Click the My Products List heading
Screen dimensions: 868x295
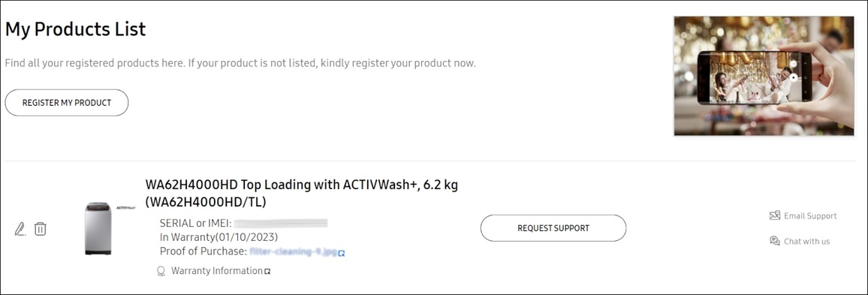pyautogui.click(x=75, y=29)
